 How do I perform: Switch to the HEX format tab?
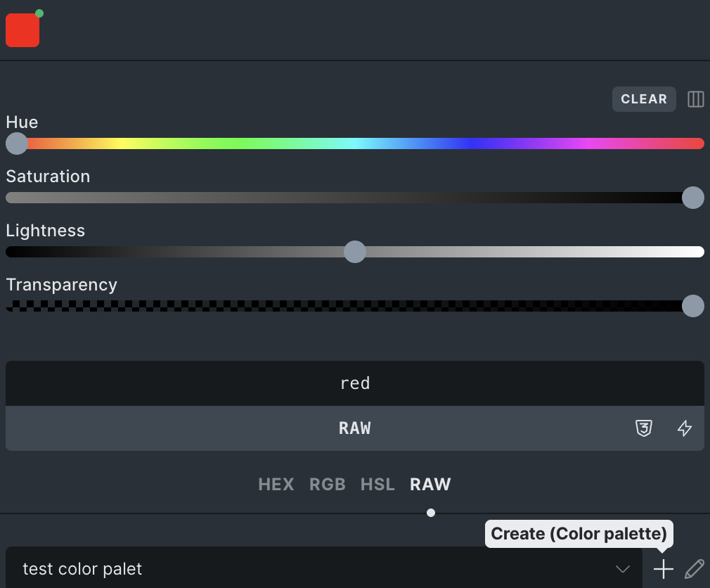pyautogui.click(x=276, y=485)
